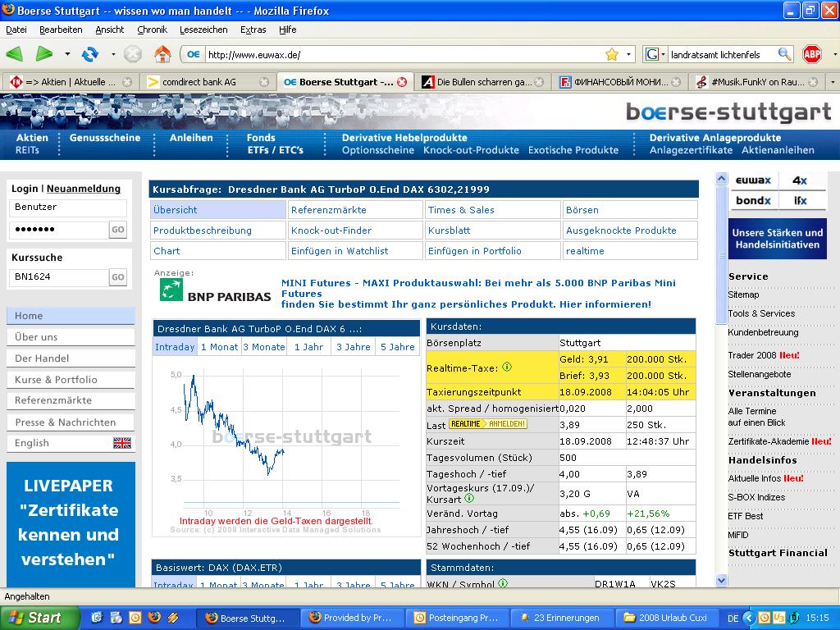Click the bondx logo in right panel

point(753,200)
